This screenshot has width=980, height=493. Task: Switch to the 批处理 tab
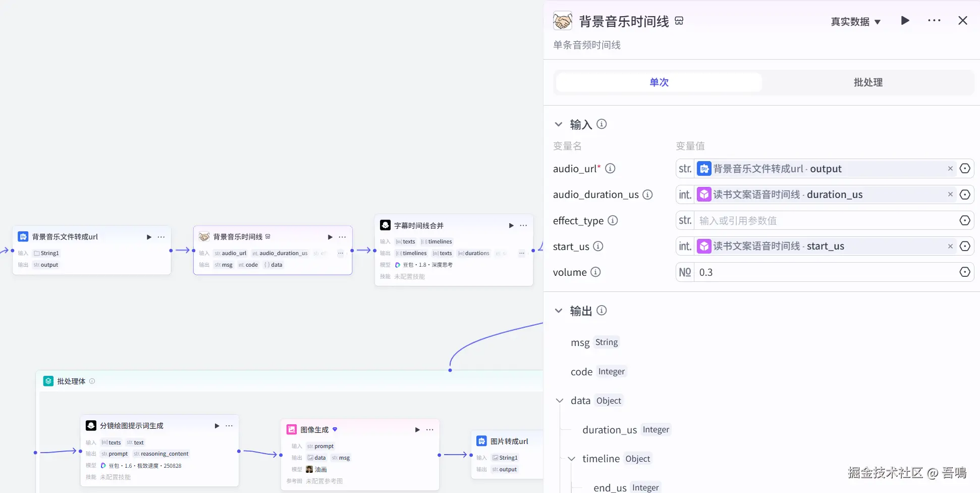coord(868,82)
